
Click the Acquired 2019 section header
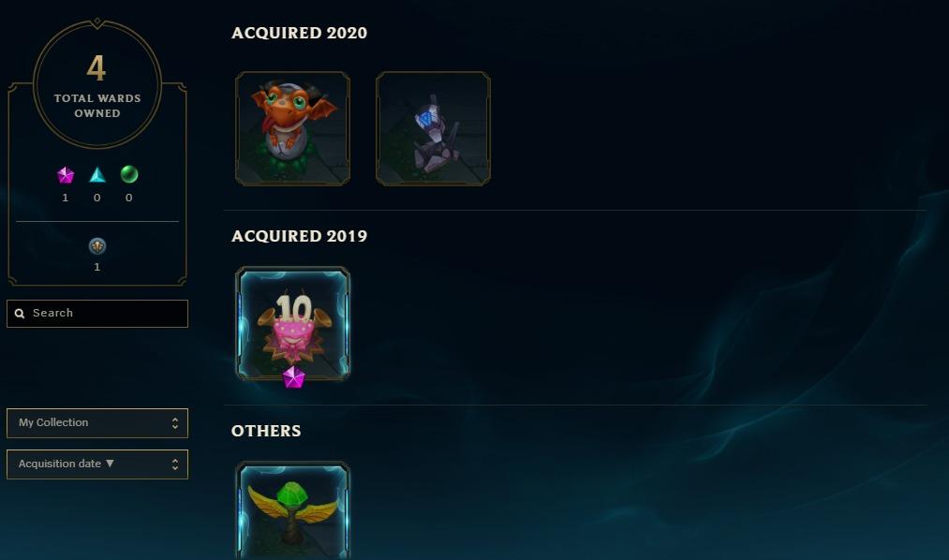point(299,236)
